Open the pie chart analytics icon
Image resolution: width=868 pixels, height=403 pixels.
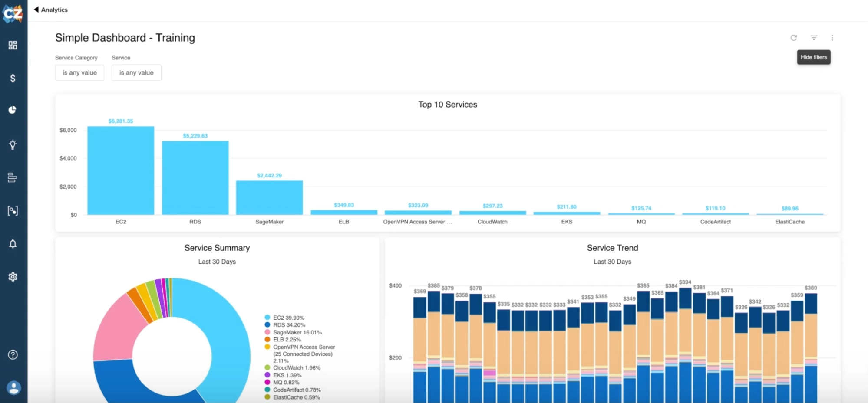tap(13, 110)
